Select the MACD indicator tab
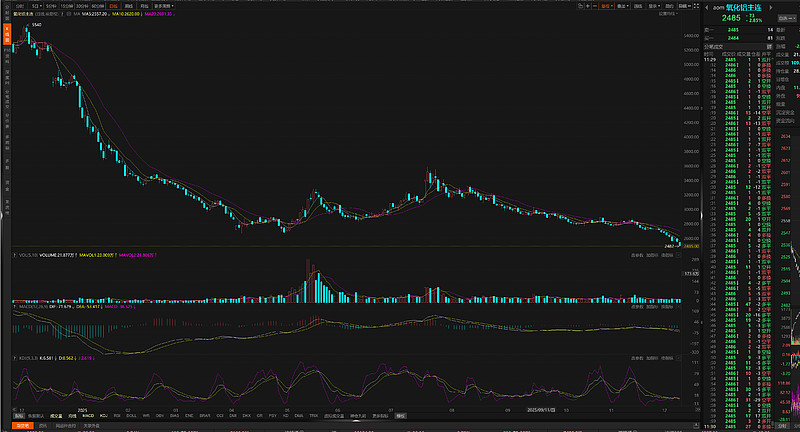 click(x=88, y=416)
